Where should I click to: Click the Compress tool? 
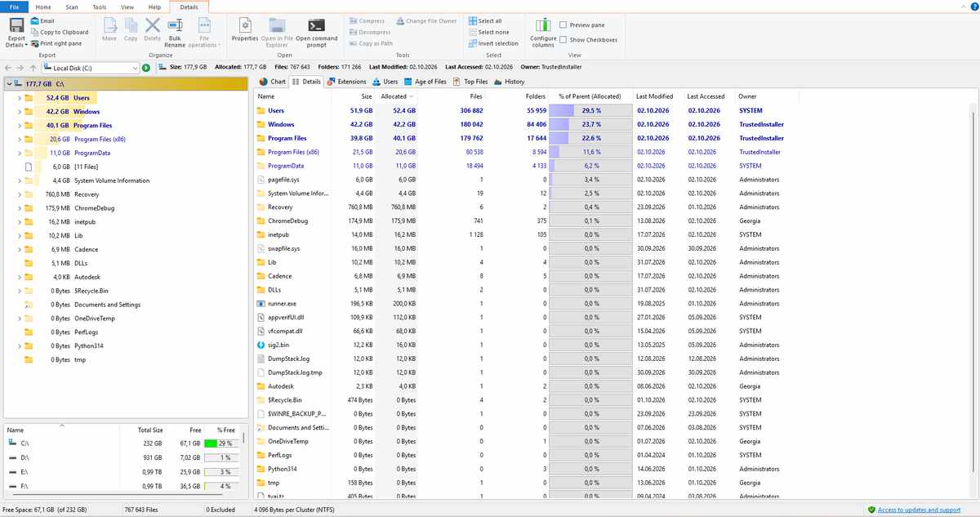(x=366, y=20)
